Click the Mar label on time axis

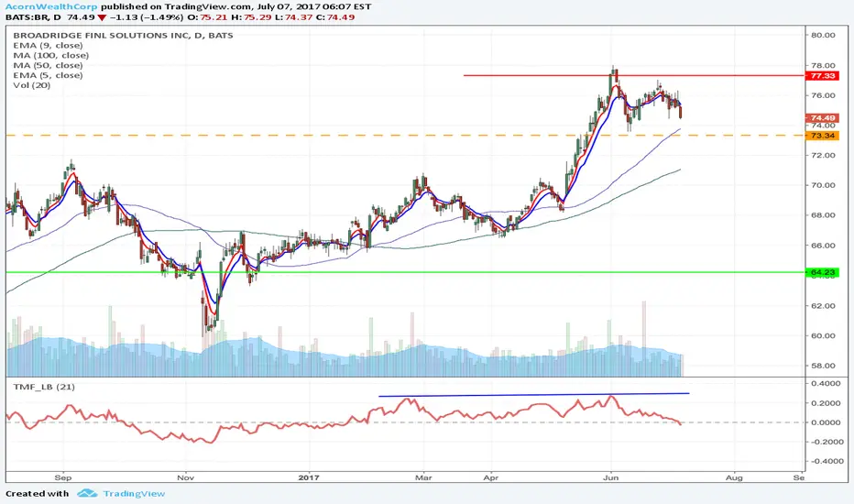423,477
